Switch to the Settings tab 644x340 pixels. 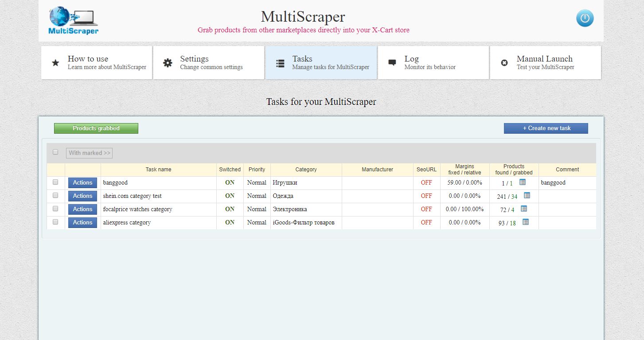209,63
